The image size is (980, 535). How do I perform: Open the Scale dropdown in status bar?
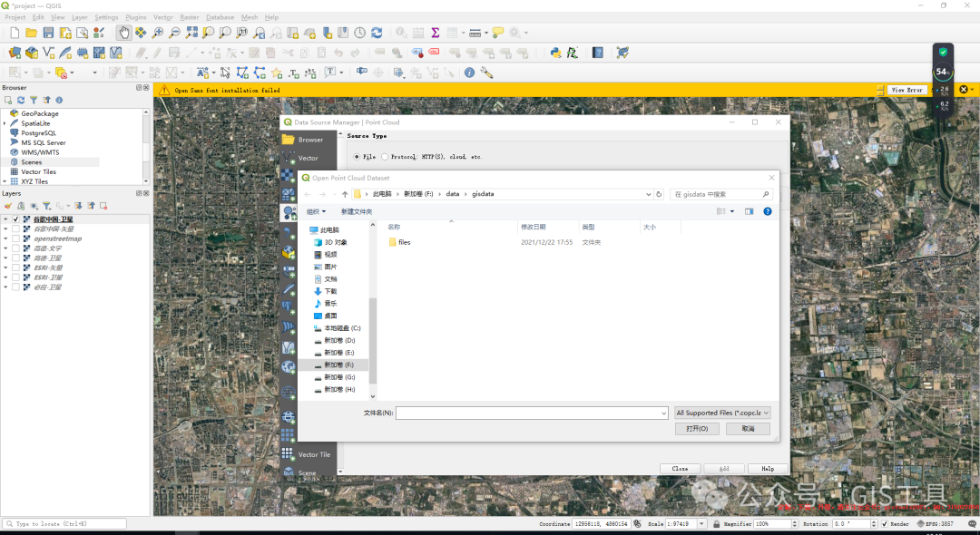click(x=701, y=524)
